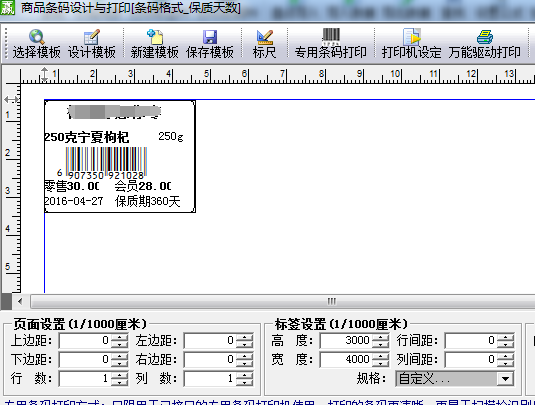The height and width of the screenshot is (405, 535).
Task: Click the barcode number 907350 921028
Action: pyautogui.click(x=106, y=176)
